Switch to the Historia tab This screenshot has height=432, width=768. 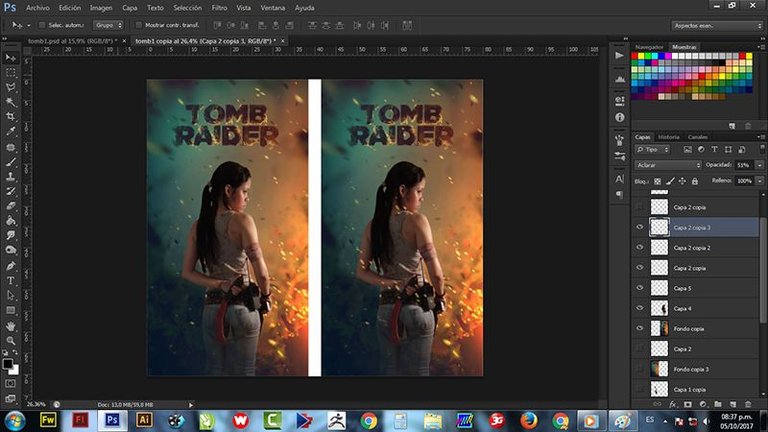click(669, 137)
